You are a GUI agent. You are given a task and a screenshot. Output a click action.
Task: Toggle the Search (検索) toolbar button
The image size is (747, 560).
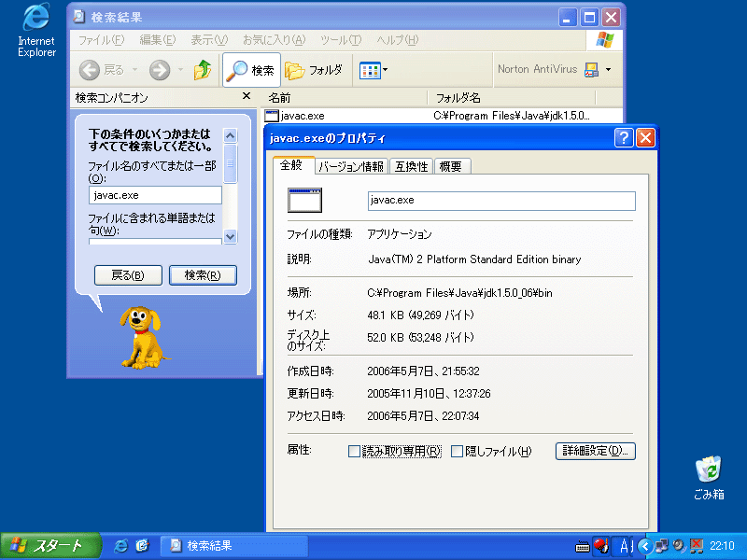251,70
